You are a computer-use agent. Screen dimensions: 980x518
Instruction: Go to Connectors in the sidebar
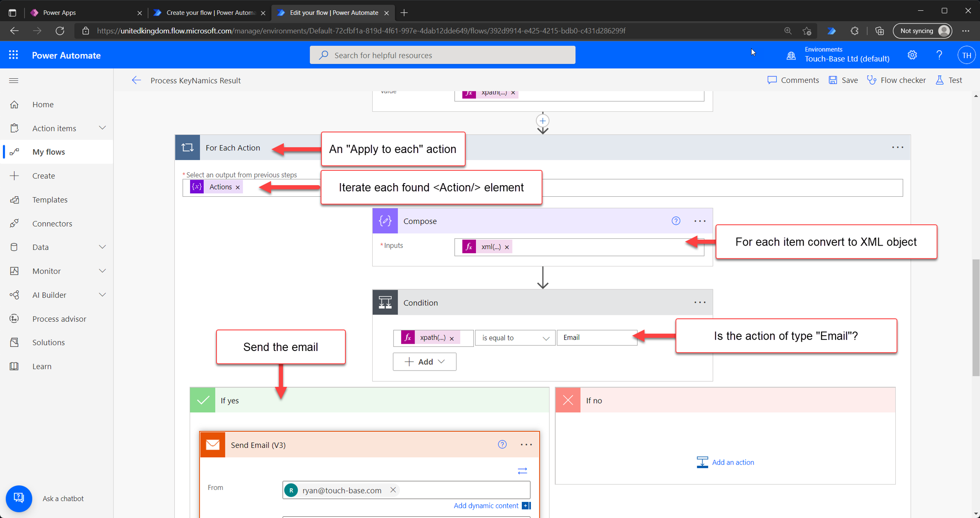pyautogui.click(x=52, y=224)
